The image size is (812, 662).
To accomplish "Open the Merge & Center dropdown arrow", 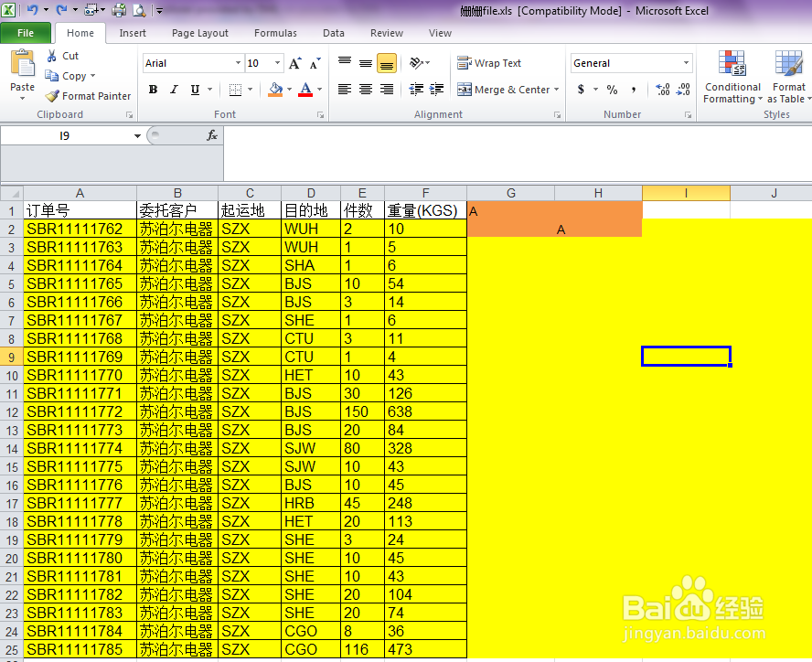I will (x=557, y=89).
